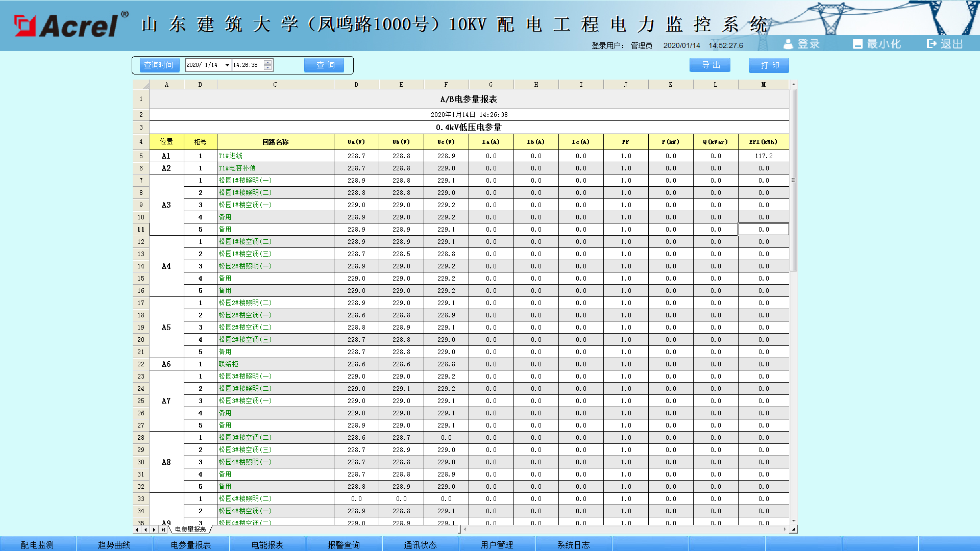Open 报警查询 tab

click(x=344, y=544)
